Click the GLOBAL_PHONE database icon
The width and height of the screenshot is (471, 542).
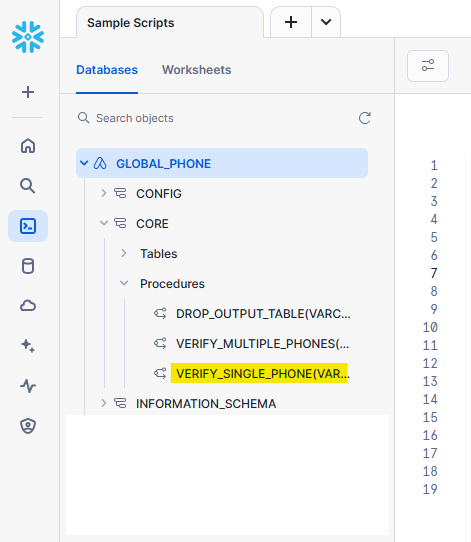[100, 163]
